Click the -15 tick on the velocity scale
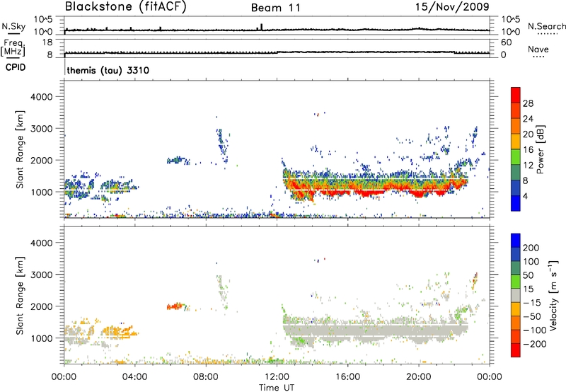566x392 pixels. pyautogui.click(x=532, y=302)
